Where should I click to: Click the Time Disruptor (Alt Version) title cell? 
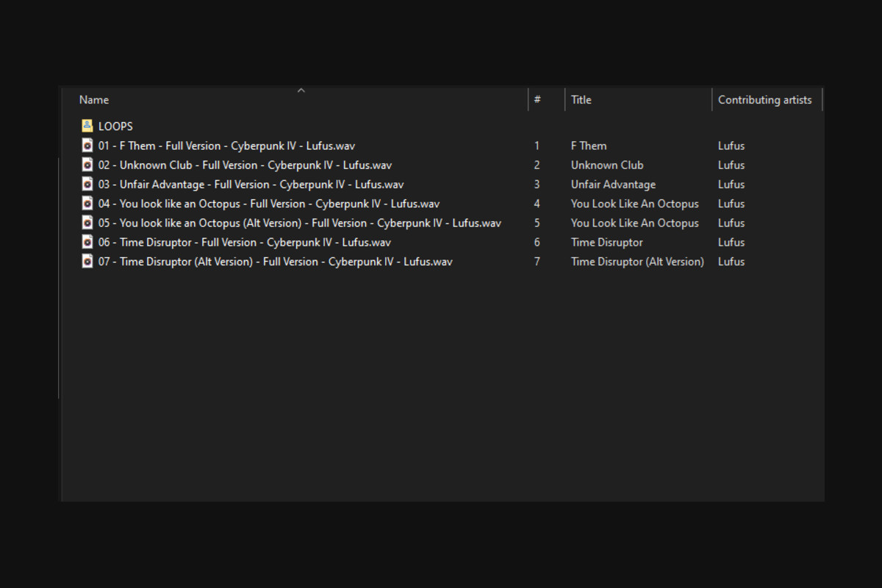pos(637,262)
